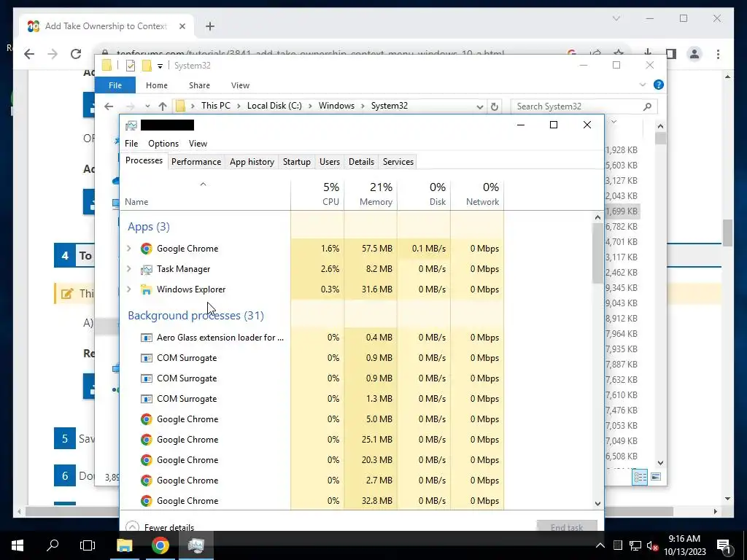Reload the Chrome page

76,54
